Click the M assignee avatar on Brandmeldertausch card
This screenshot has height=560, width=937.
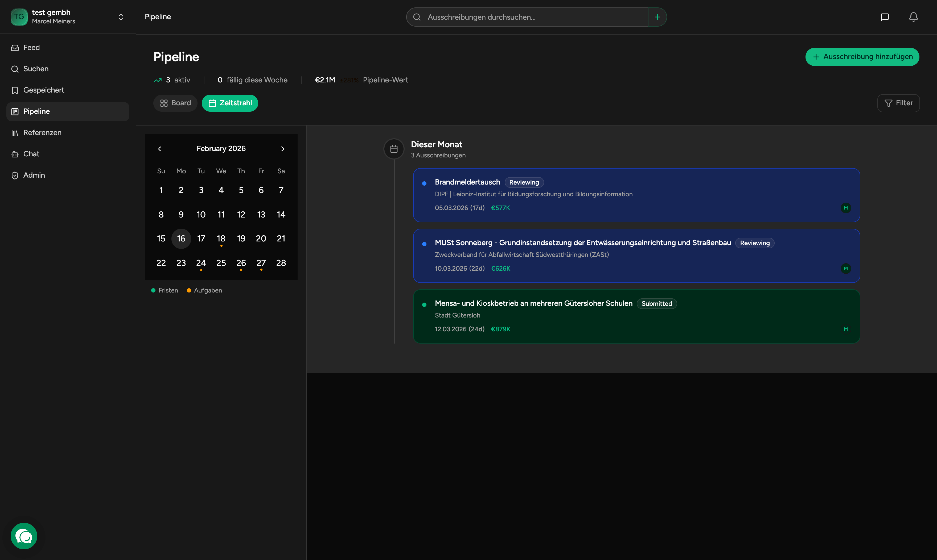[846, 208]
